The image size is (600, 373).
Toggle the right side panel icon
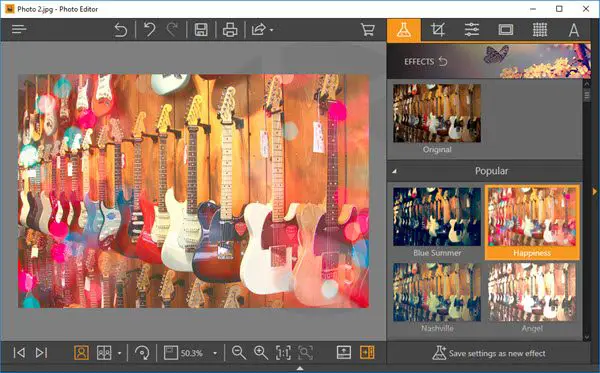point(367,353)
